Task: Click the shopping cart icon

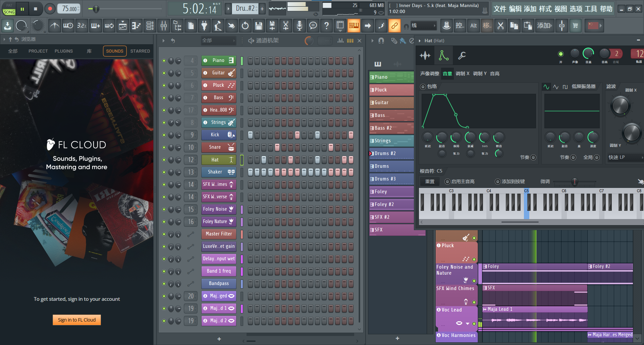Action: coord(576,26)
